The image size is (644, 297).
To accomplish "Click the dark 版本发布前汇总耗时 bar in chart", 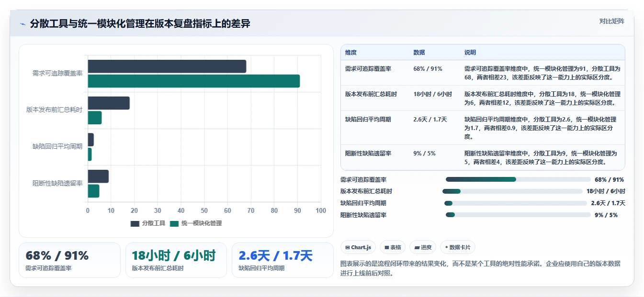I will [109, 103].
